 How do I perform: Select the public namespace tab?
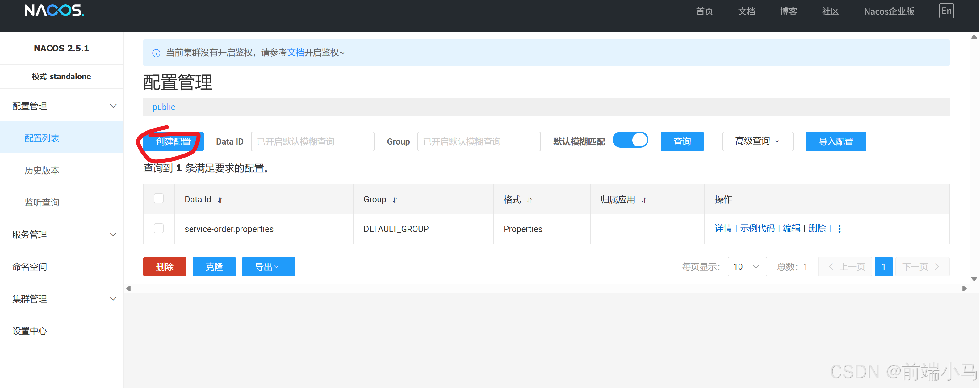pyautogui.click(x=164, y=107)
